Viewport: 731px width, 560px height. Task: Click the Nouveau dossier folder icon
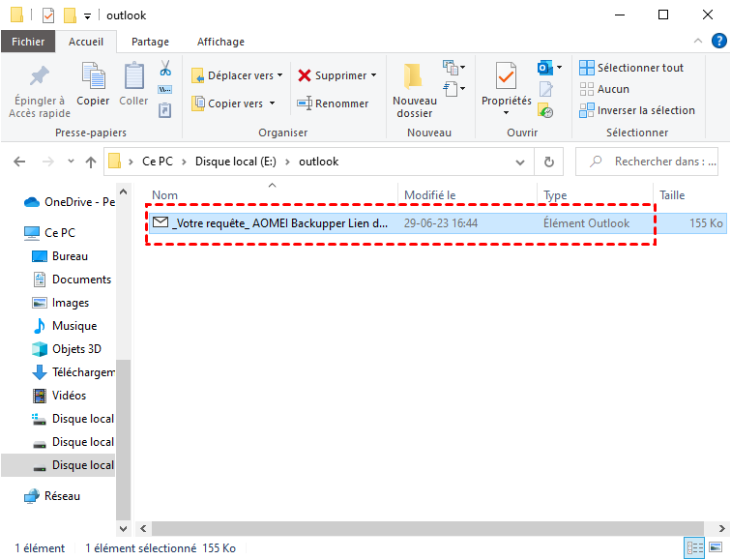(414, 76)
